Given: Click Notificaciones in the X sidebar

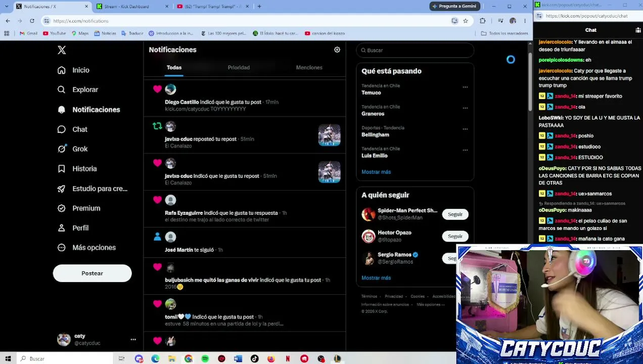Looking at the screenshot, I should point(88,110).
